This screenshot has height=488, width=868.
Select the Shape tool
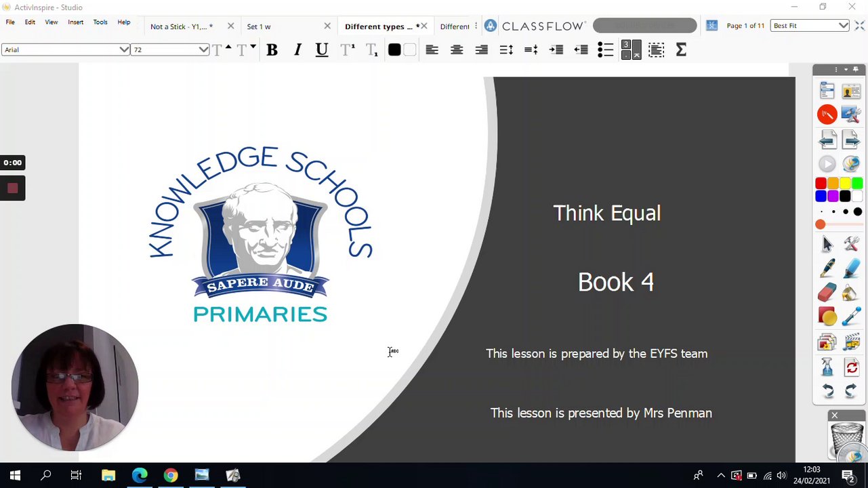pyautogui.click(x=827, y=317)
